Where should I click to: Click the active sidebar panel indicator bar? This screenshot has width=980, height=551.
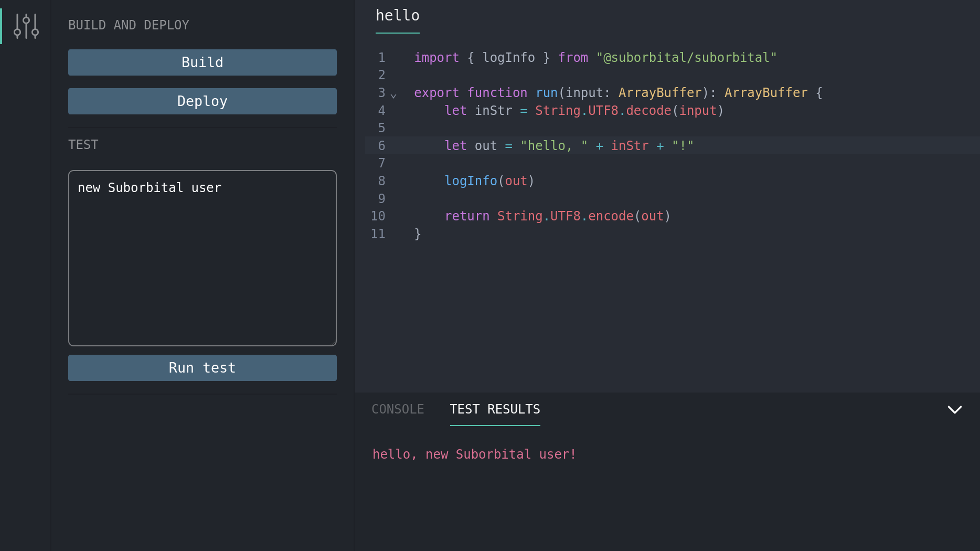pos(2,26)
